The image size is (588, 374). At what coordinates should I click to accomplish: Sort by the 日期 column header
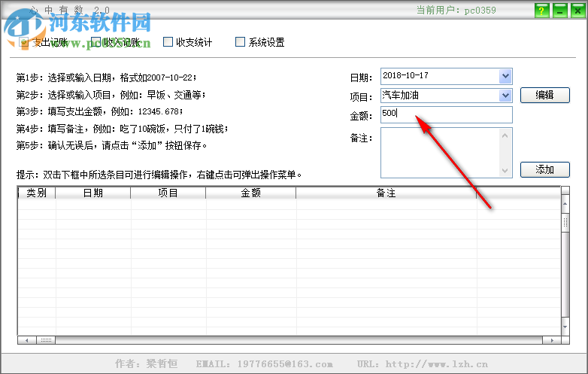93,193
